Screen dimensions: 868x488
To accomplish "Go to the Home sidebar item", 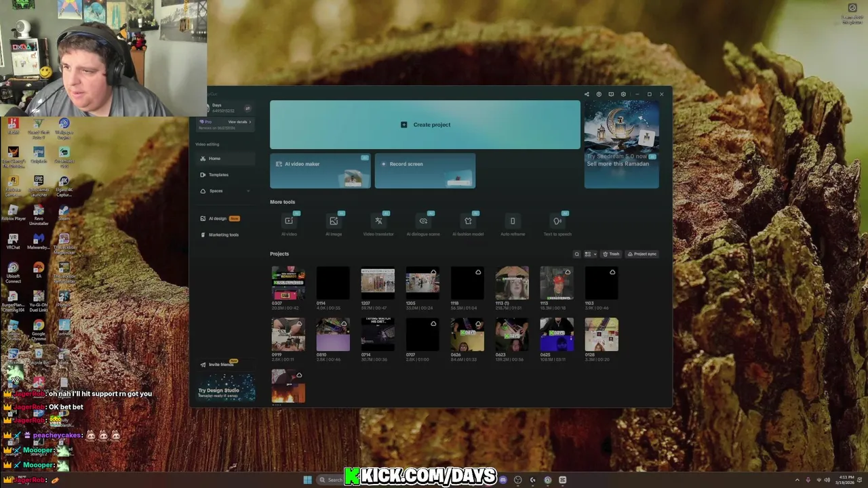I will click(x=224, y=159).
